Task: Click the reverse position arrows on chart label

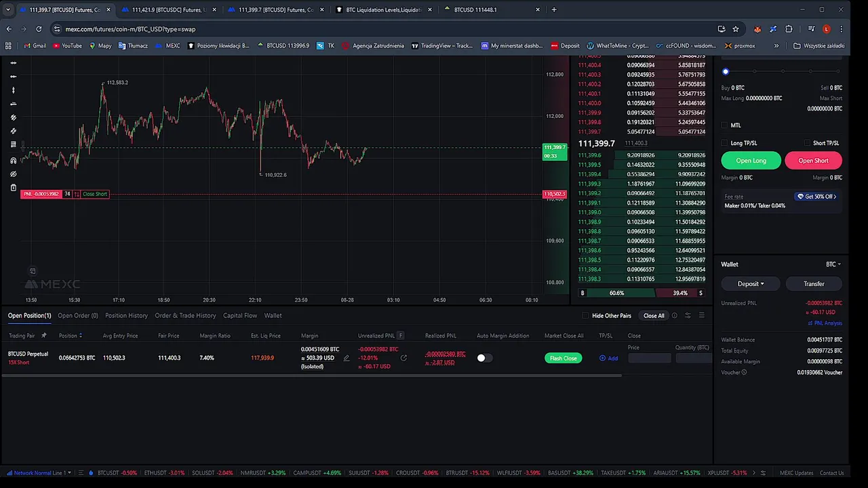Action: point(77,194)
